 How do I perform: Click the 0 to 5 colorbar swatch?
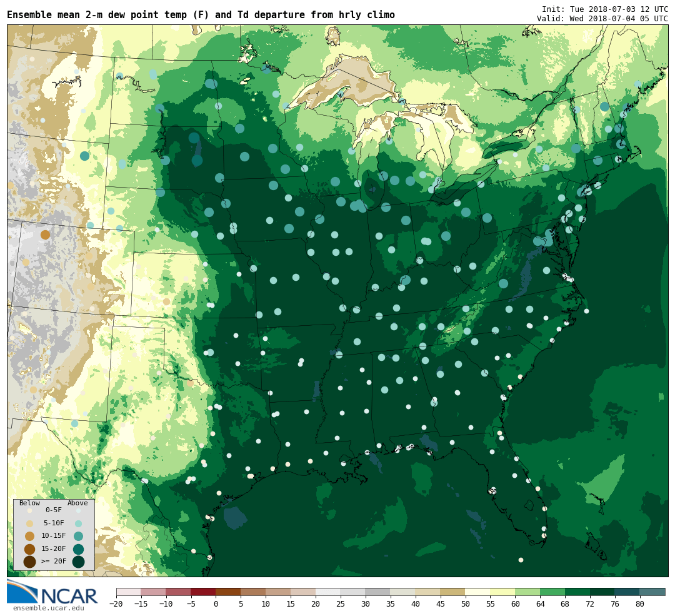[x=229, y=592]
